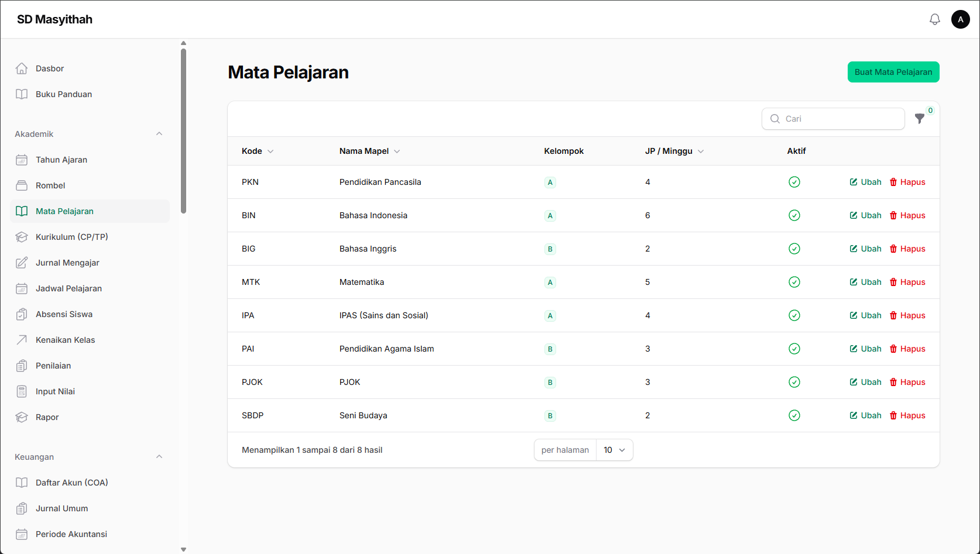Collapse the Akademik sidebar group

[x=159, y=134]
